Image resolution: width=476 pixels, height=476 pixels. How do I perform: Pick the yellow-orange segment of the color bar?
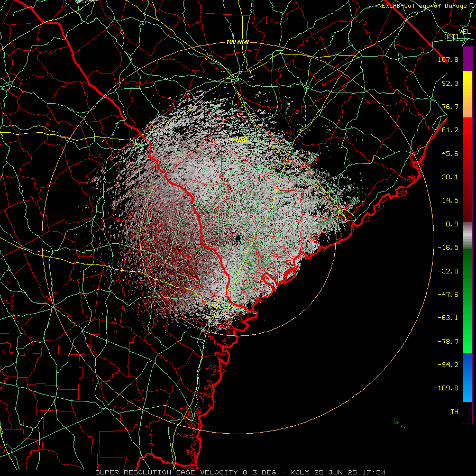[x=468, y=94]
